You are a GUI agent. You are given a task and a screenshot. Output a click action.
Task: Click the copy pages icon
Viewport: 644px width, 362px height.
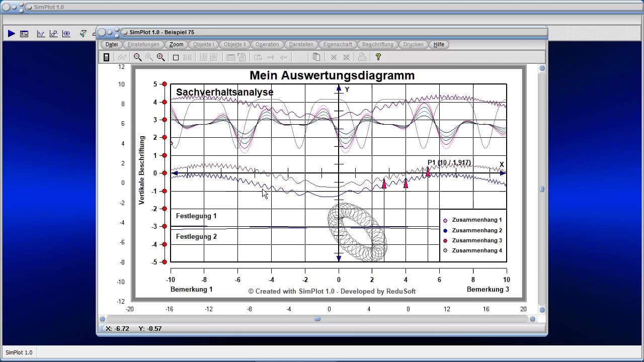(x=316, y=57)
